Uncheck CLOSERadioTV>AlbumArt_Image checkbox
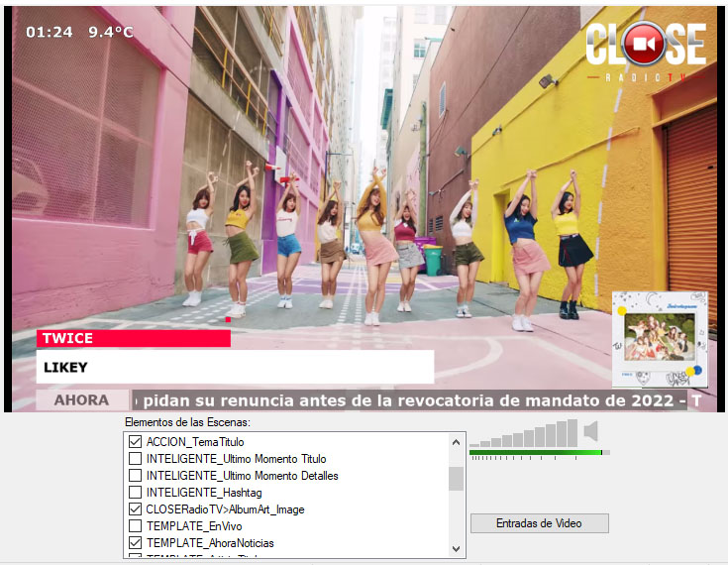Viewport: 728px width, 565px height. point(135,508)
